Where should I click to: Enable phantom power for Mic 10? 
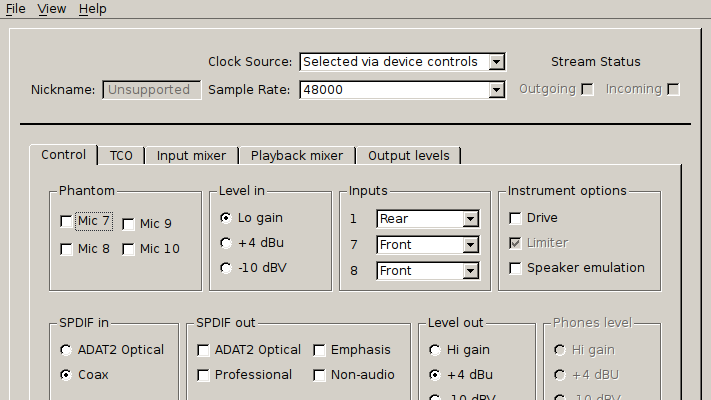coord(129,249)
